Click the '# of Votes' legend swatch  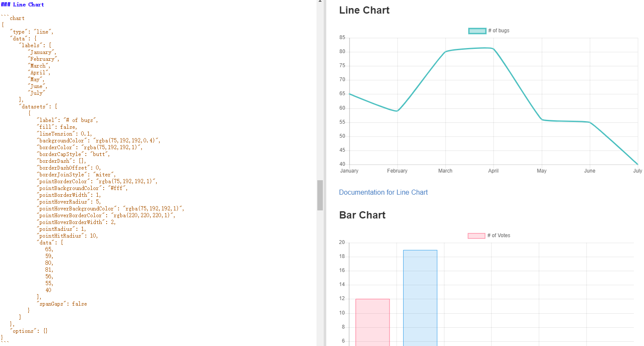pyautogui.click(x=476, y=236)
